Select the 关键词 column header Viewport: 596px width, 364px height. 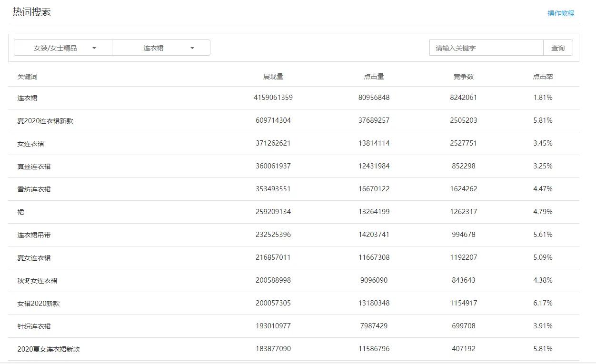tap(27, 77)
